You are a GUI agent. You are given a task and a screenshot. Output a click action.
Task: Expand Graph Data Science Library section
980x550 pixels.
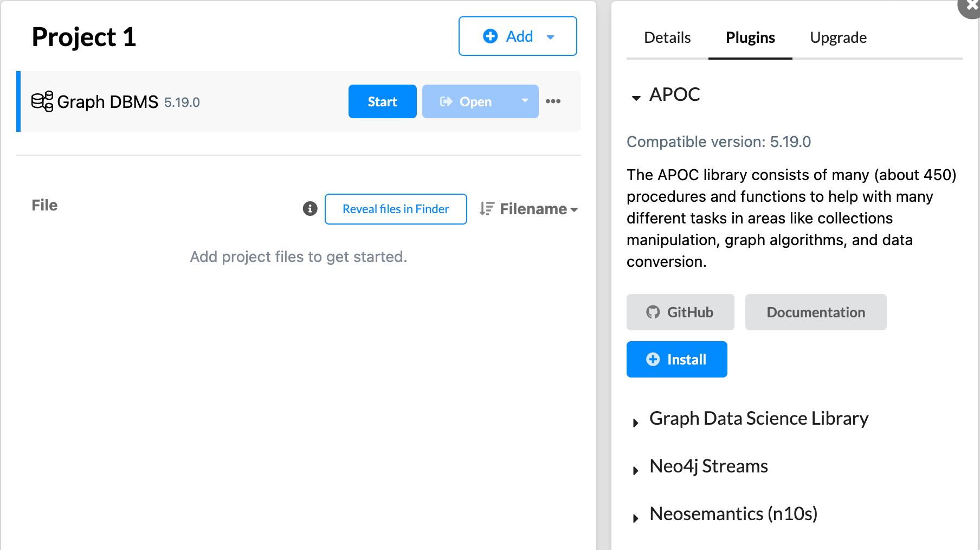point(636,423)
